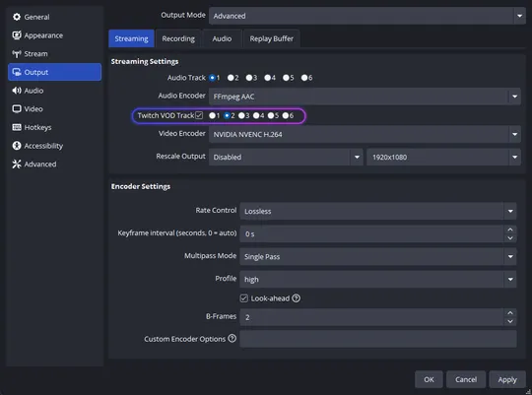Click the Custom Encoder Options help icon
The image size is (532, 395).
pyautogui.click(x=233, y=338)
